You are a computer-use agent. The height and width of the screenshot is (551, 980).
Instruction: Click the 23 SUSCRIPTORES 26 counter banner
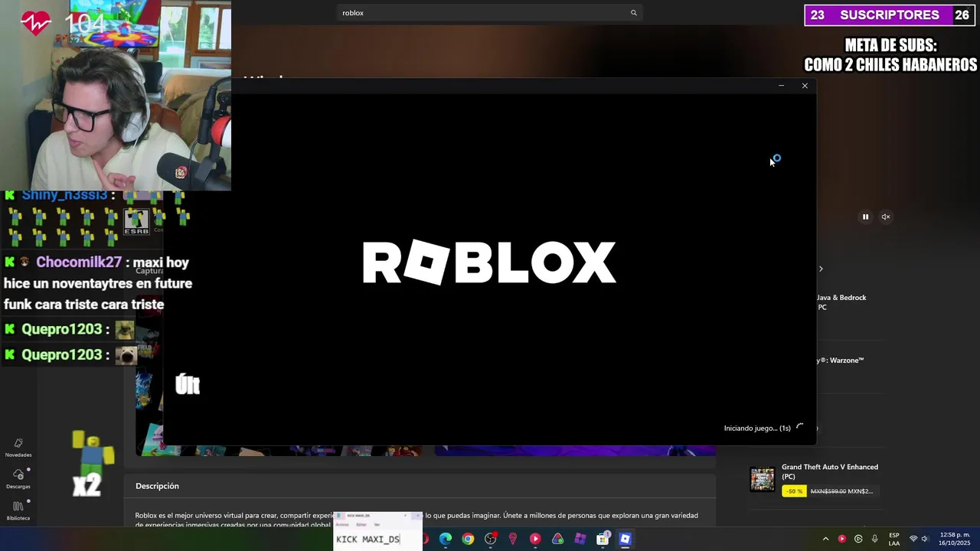(x=890, y=15)
